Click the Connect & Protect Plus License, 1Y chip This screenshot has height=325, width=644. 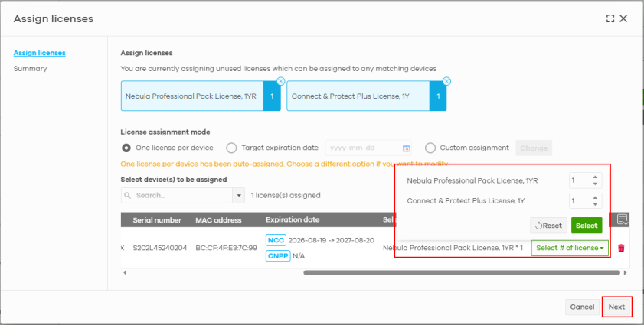coord(366,96)
